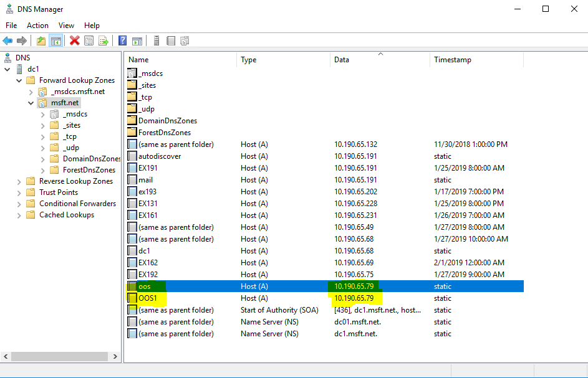Click the tree pane horizontal scrollbar thumb
Viewport: 588px width, 378px height.
tap(60, 356)
